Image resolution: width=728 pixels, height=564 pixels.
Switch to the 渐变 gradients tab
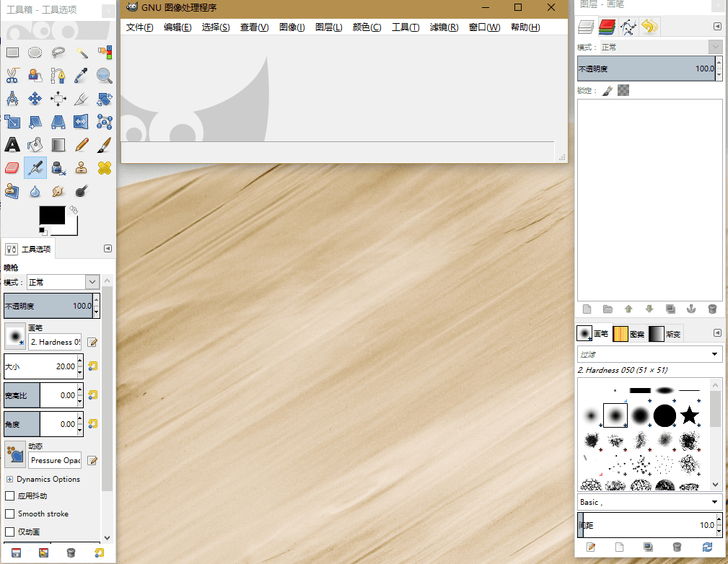pos(665,334)
